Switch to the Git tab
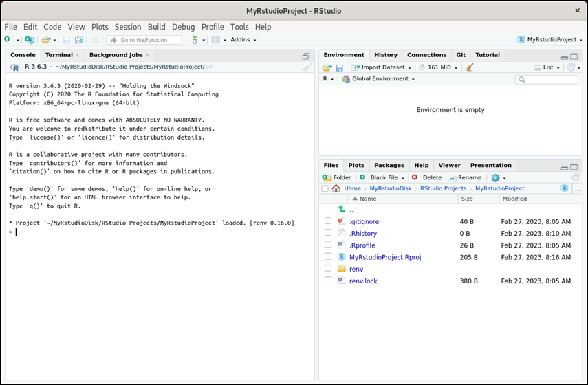 [x=461, y=55]
